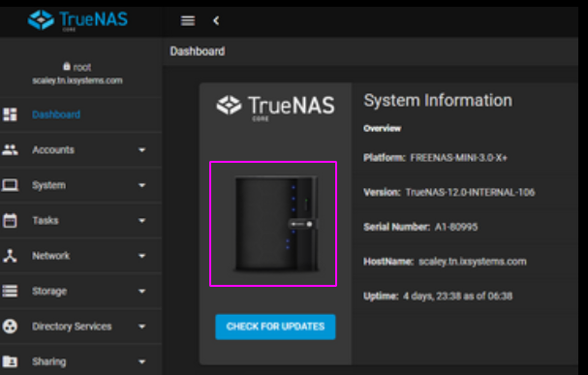Click the root username text
588x375 pixels.
pos(82,67)
